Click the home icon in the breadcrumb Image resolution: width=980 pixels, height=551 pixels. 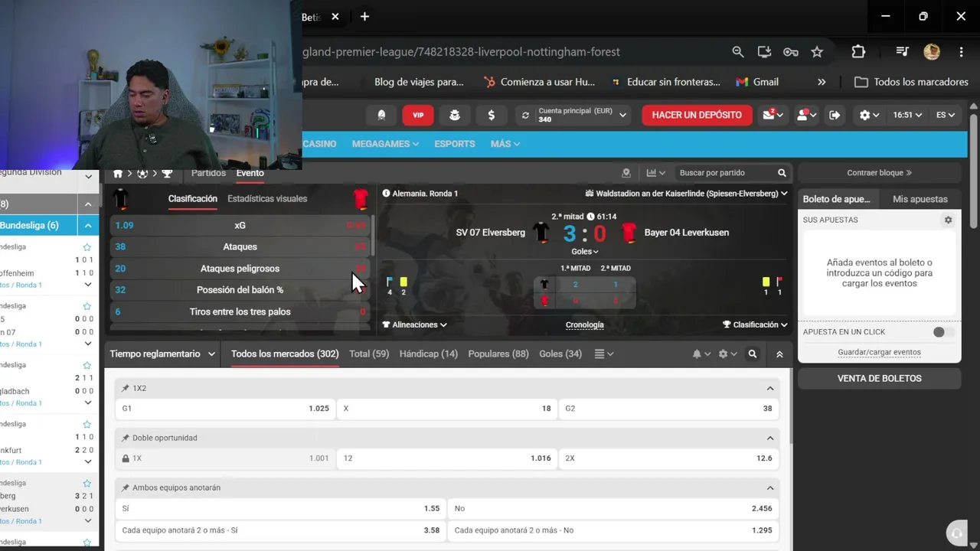click(118, 174)
